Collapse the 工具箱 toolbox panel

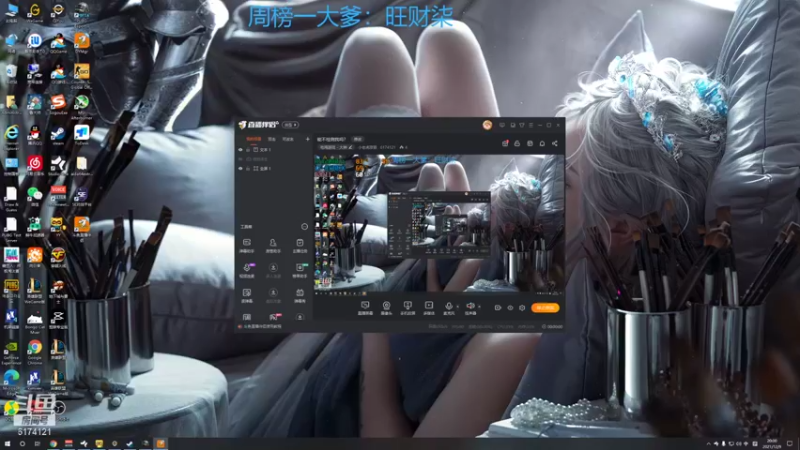pyautogui.click(x=304, y=227)
